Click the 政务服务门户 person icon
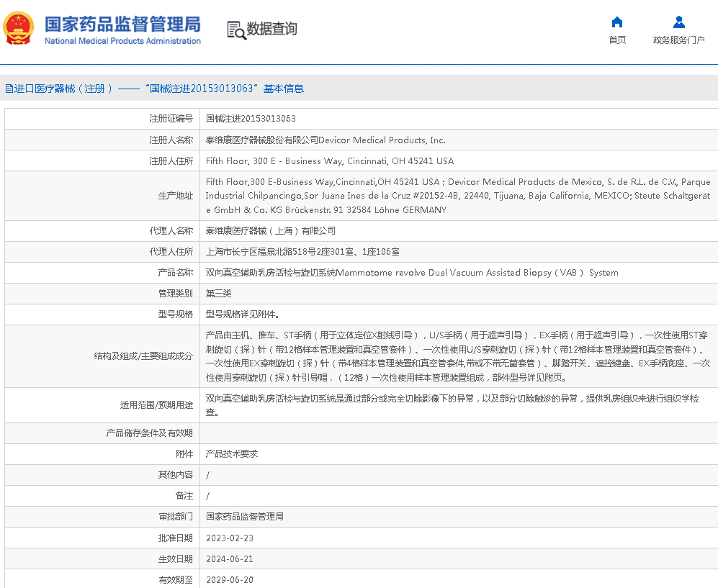 click(x=678, y=22)
